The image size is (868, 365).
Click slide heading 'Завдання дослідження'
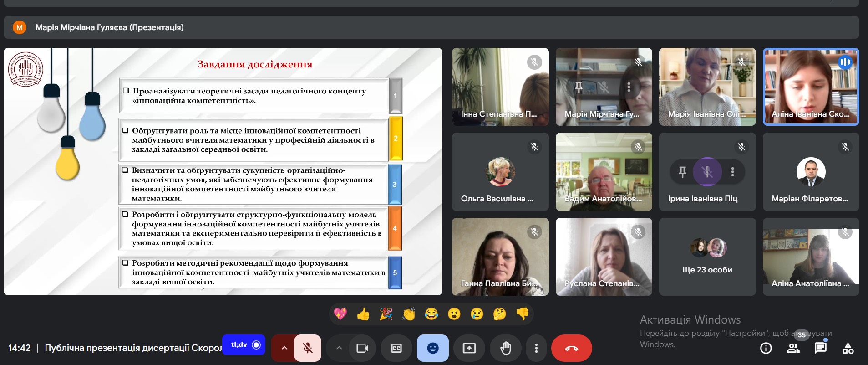click(255, 64)
